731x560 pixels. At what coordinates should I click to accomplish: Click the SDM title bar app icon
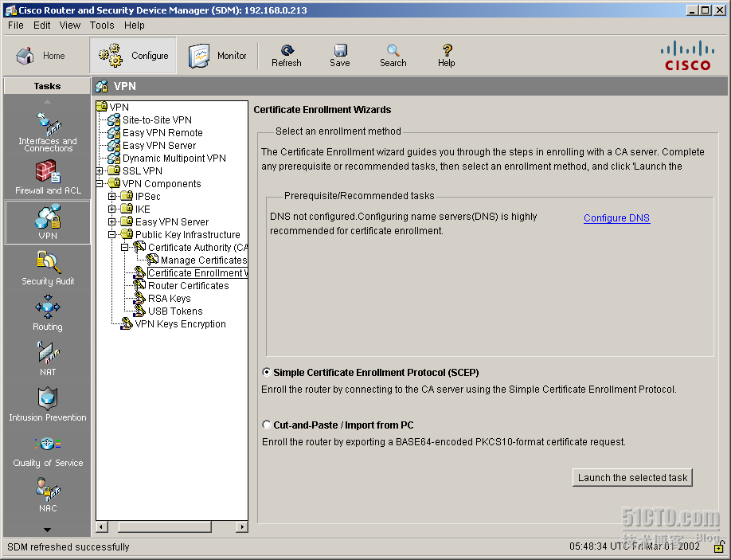[x=11, y=10]
